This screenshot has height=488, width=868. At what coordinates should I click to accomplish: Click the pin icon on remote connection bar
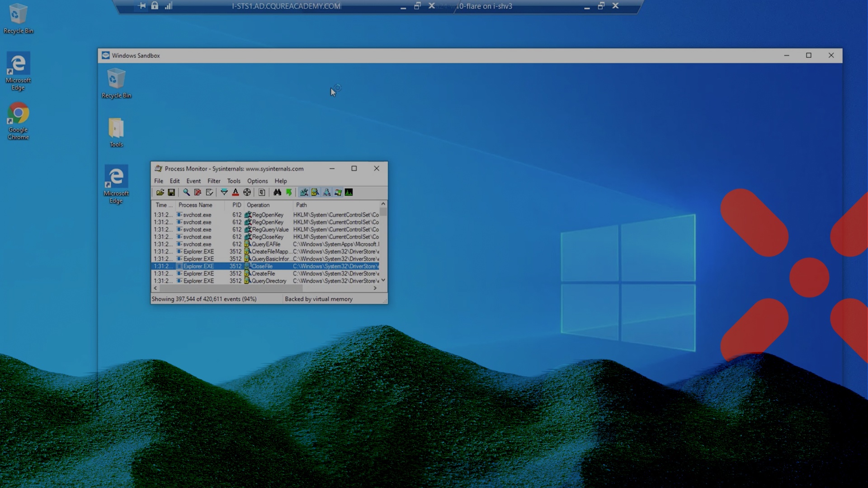point(142,6)
